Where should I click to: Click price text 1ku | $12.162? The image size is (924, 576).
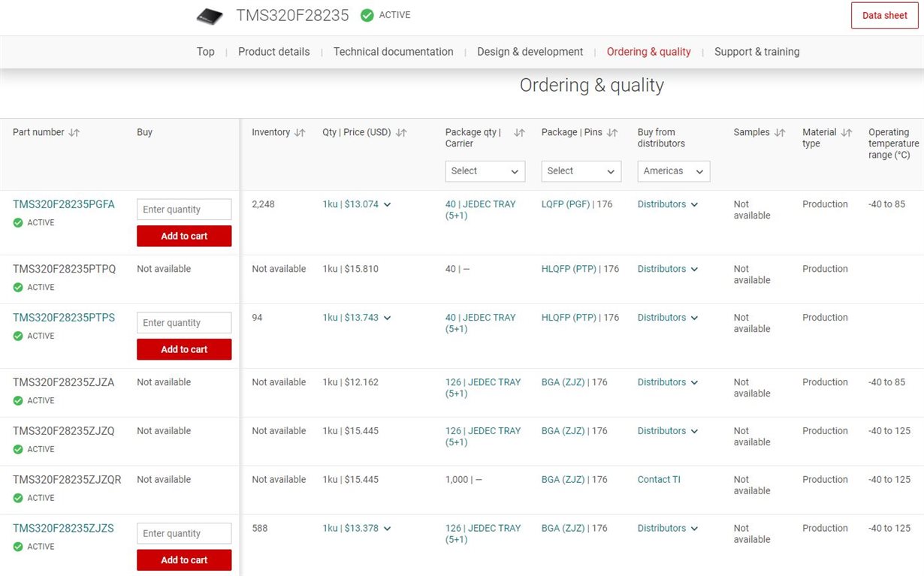[x=351, y=382]
